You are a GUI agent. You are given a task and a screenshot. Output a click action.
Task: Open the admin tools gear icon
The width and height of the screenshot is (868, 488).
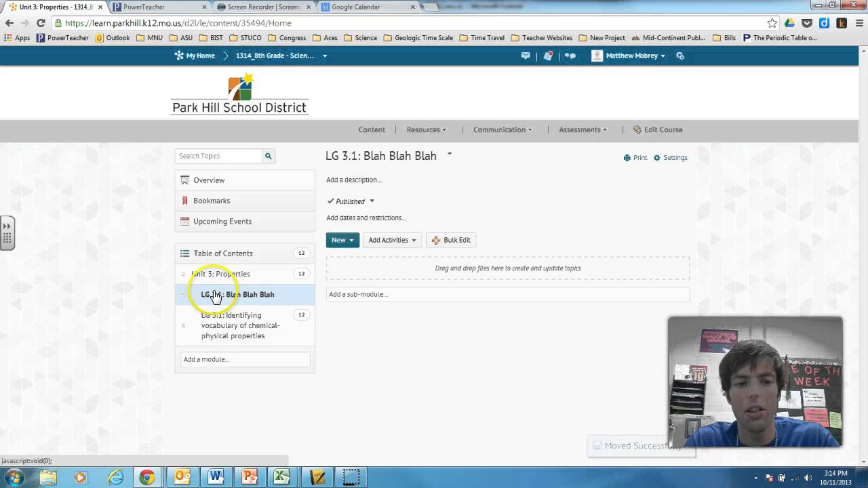(680, 56)
